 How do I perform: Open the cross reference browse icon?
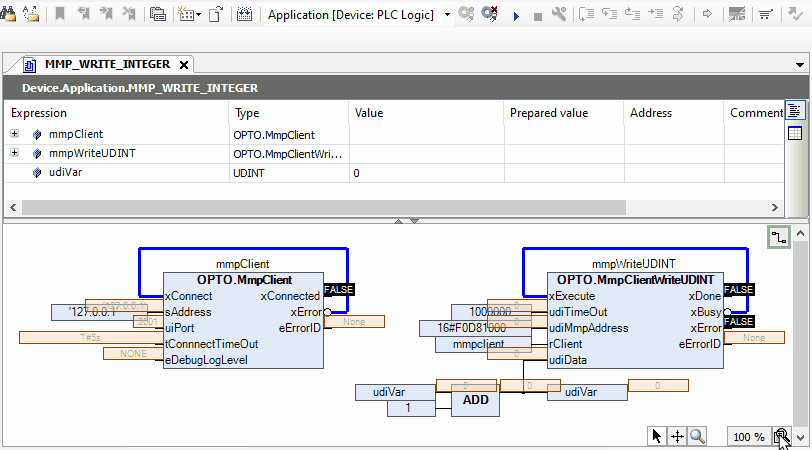tap(158, 14)
